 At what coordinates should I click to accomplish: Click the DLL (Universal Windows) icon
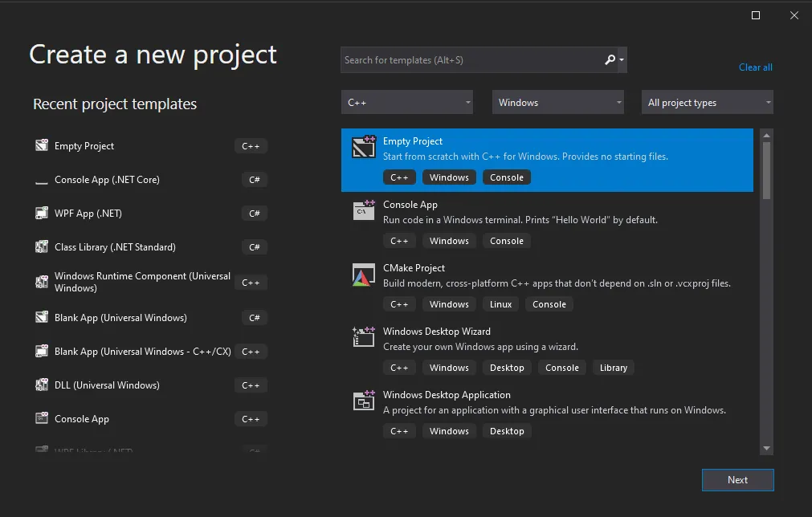point(42,385)
